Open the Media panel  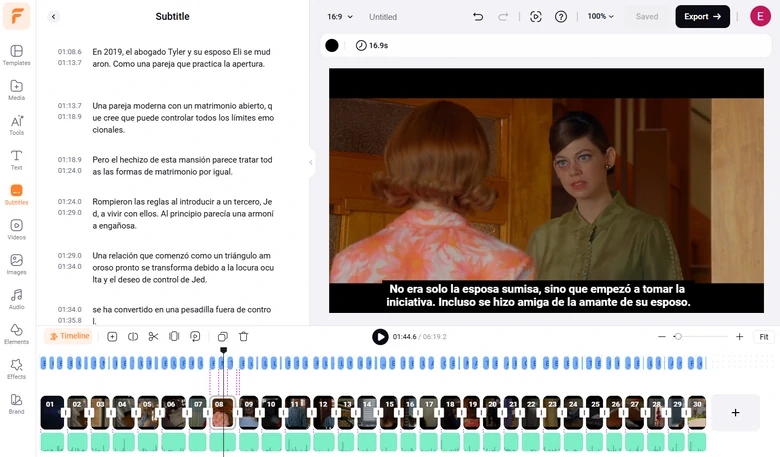pyautogui.click(x=16, y=90)
